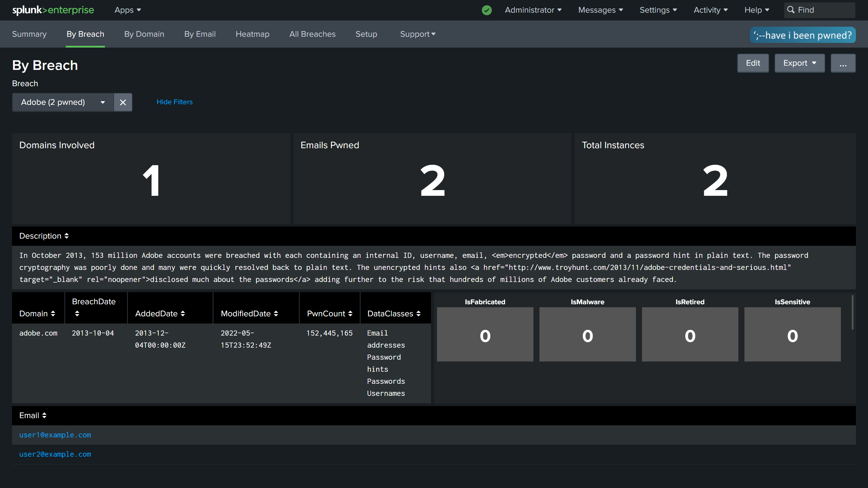Image resolution: width=868 pixels, height=488 pixels.
Task: Go to the All Breaches tab
Action: pyautogui.click(x=312, y=34)
